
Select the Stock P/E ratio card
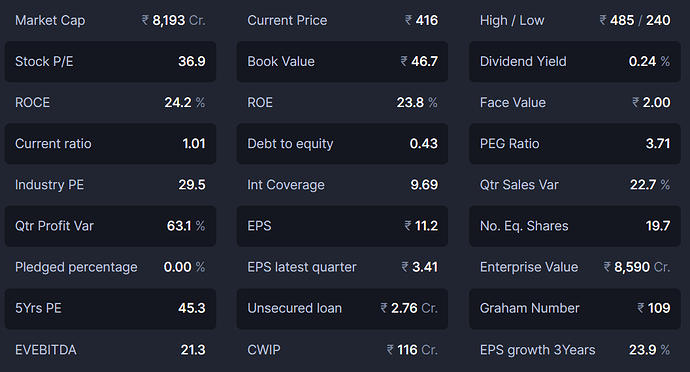pos(110,62)
